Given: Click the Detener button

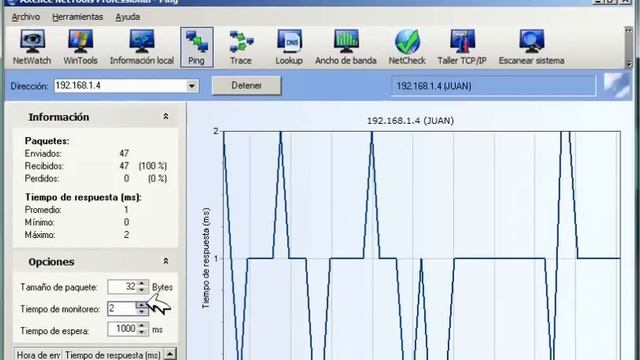Looking at the screenshot, I should 247,86.
